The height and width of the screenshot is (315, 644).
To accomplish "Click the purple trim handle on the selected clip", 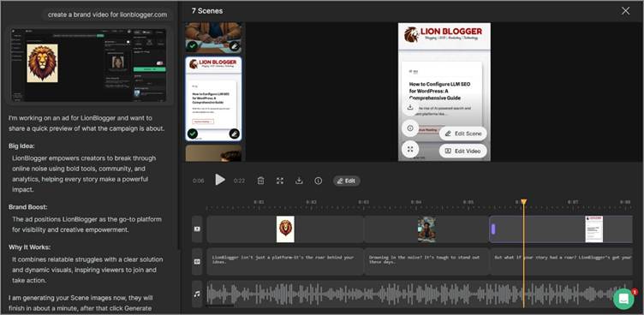I will pyautogui.click(x=493, y=229).
